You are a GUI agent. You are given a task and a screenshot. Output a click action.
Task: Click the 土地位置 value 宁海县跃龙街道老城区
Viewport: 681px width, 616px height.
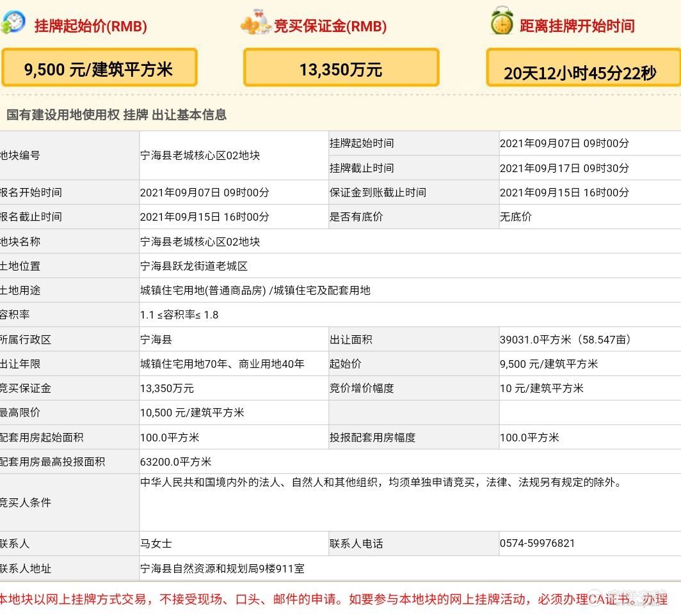click(194, 265)
